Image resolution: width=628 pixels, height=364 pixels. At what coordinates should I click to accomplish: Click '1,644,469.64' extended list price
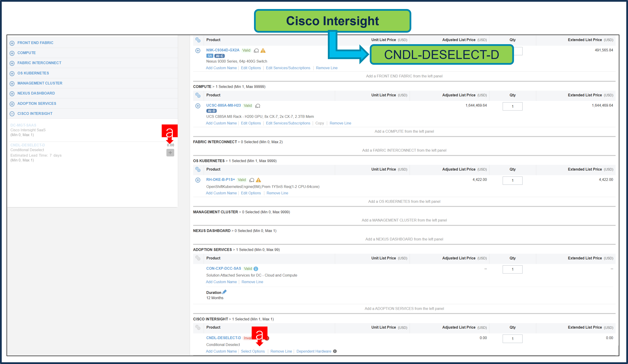click(x=602, y=106)
